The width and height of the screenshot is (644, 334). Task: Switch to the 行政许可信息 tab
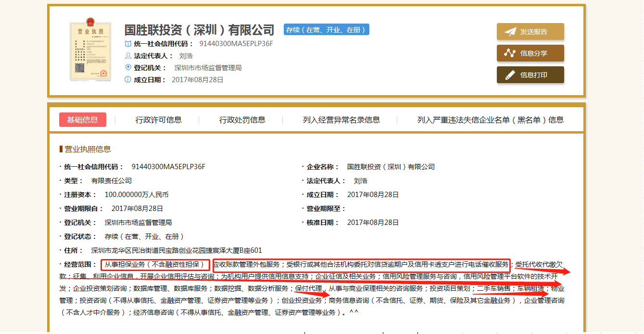(158, 120)
